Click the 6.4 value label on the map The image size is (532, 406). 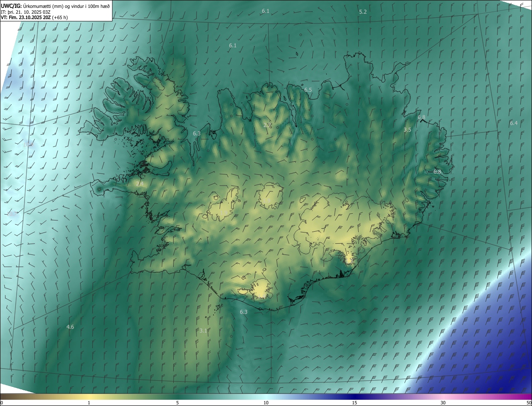(514, 123)
